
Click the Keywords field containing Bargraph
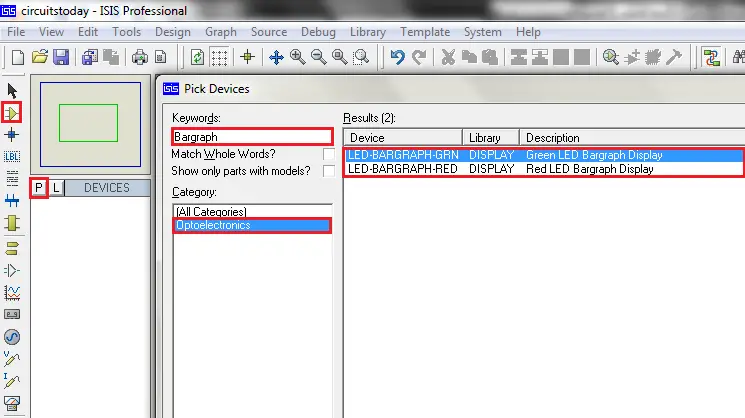tap(252, 137)
